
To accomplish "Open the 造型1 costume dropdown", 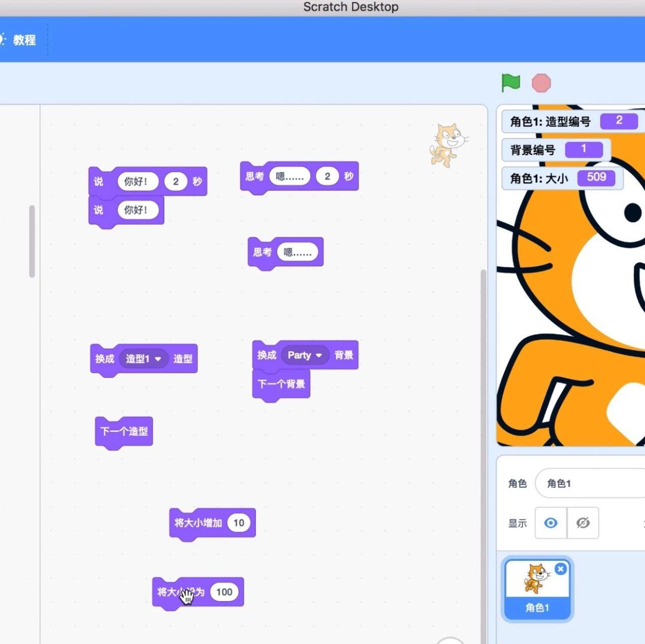I will coord(144,359).
